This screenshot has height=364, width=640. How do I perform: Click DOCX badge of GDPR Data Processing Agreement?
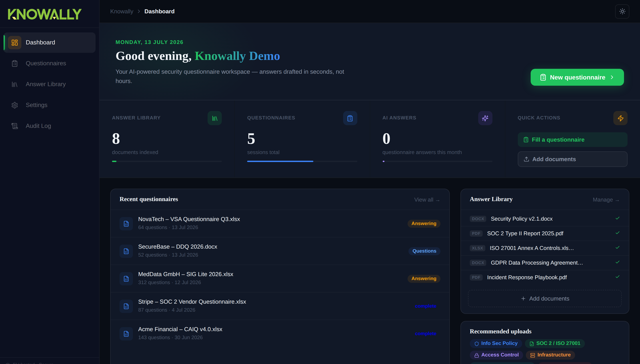478,263
